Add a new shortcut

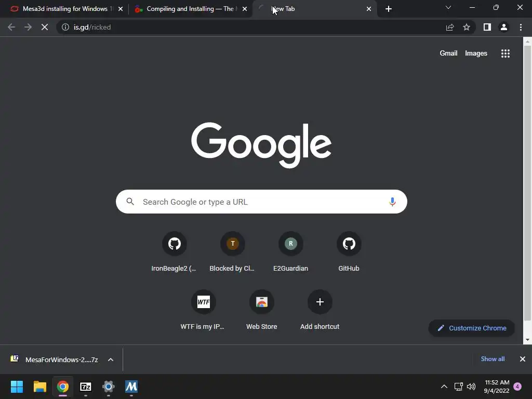[320, 310]
